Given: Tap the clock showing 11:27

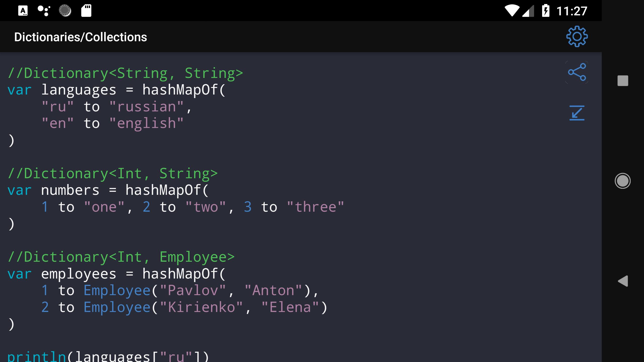Looking at the screenshot, I should (572, 11).
